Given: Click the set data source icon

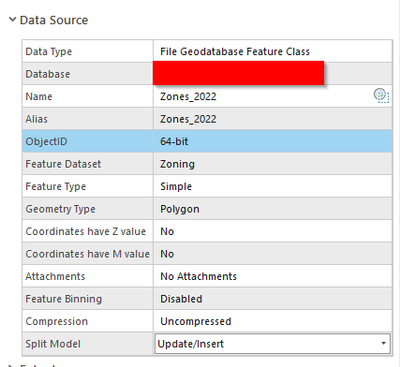Looking at the screenshot, I should pos(381,96).
